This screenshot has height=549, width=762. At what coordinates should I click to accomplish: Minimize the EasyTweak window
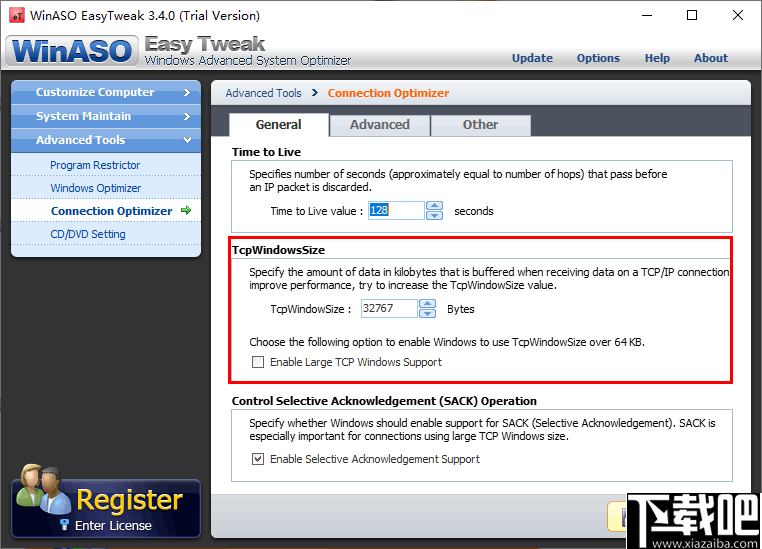pos(647,16)
